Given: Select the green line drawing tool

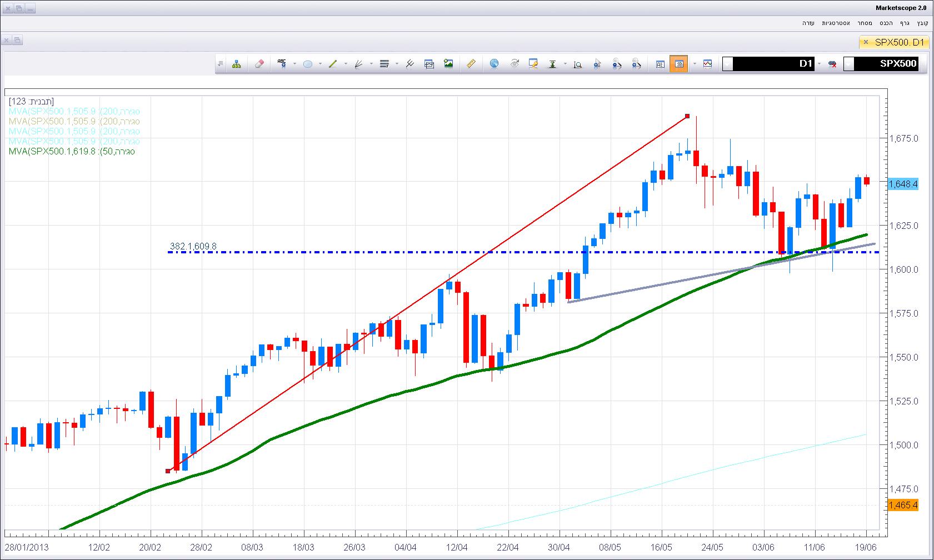Looking at the screenshot, I should 333,64.
